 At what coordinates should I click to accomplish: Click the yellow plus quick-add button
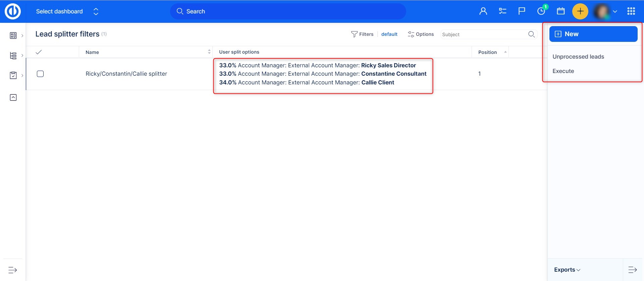tap(580, 11)
